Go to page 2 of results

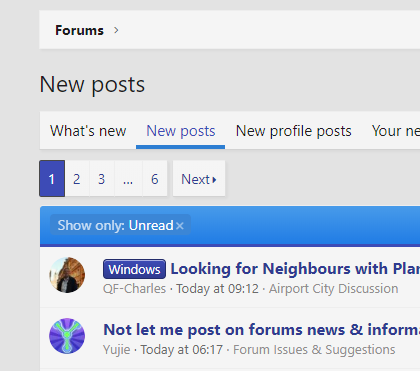77,179
